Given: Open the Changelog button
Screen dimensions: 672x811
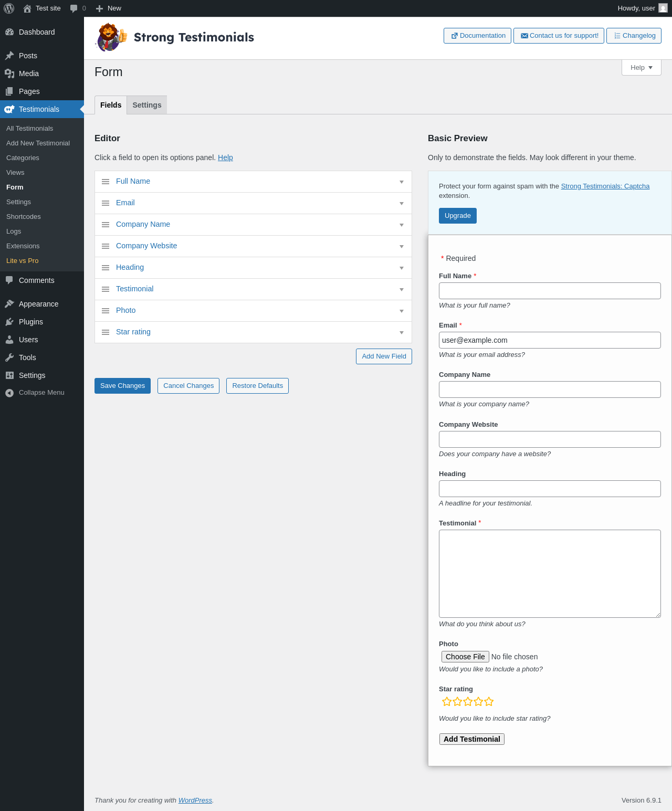Looking at the screenshot, I should point(634,36).
